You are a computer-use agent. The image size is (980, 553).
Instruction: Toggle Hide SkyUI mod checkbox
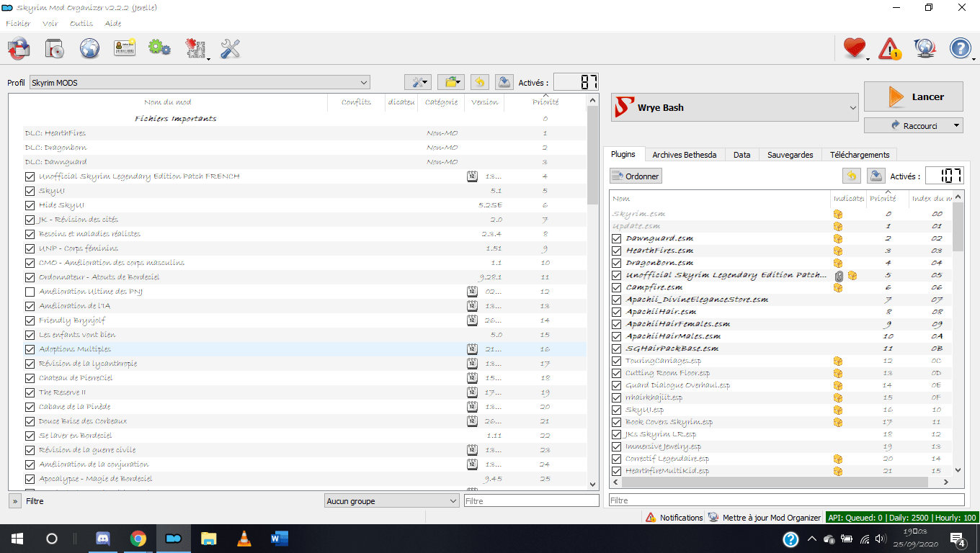coord(30,205)
